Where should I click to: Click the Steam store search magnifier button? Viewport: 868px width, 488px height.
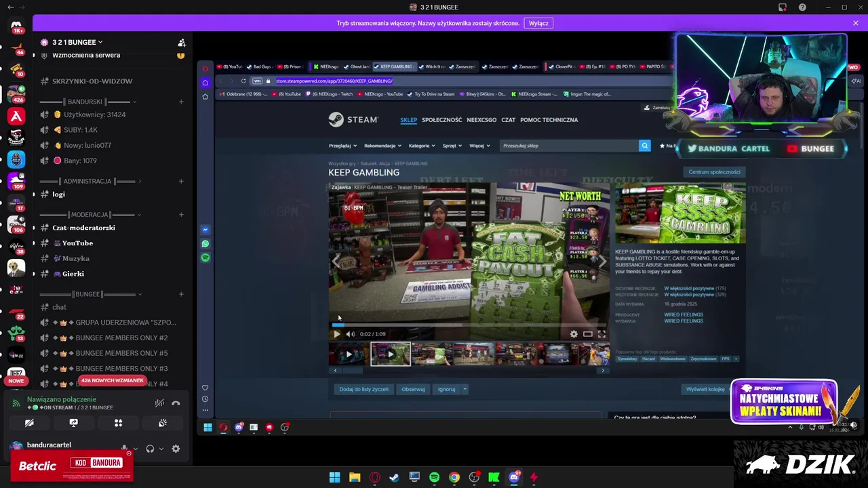point(644,146)
